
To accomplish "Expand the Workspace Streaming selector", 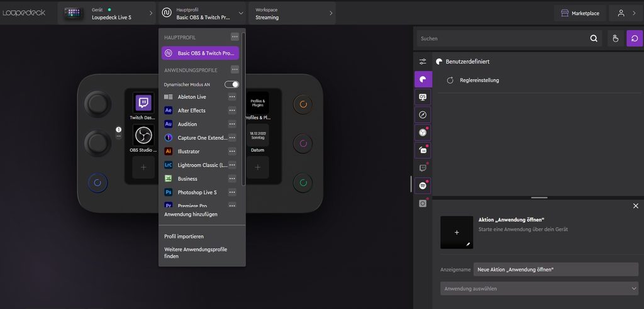I will coord(292,13).
